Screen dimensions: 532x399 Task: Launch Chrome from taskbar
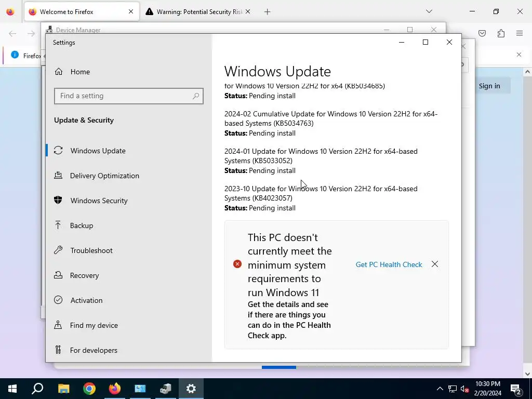89,389
